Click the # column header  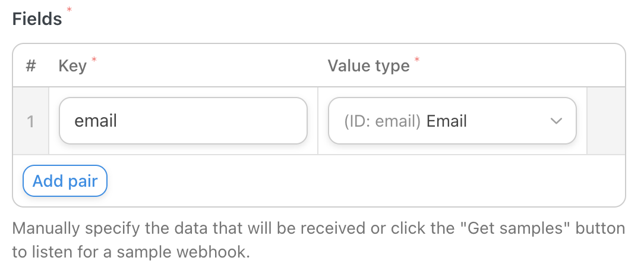pyautogui.click(x=31, y=65)
